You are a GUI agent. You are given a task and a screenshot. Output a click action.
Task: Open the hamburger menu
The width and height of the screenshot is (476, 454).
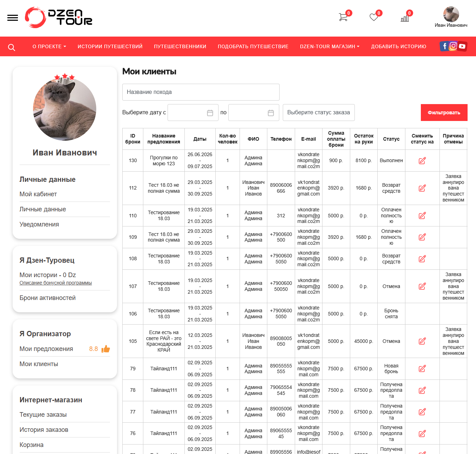click(13, 18)
